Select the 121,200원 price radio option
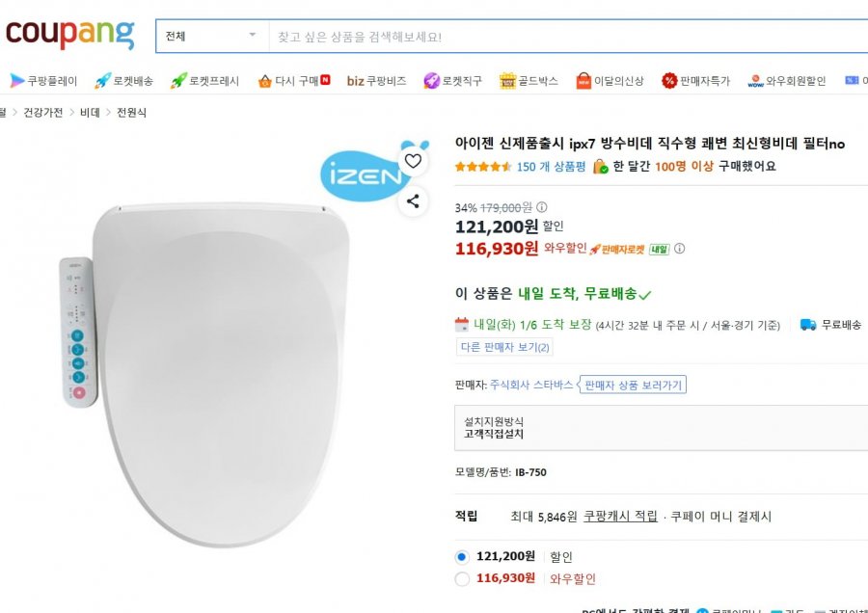This screenshot has height=613, width=868. pyautogui.click(x=462, y=557)
